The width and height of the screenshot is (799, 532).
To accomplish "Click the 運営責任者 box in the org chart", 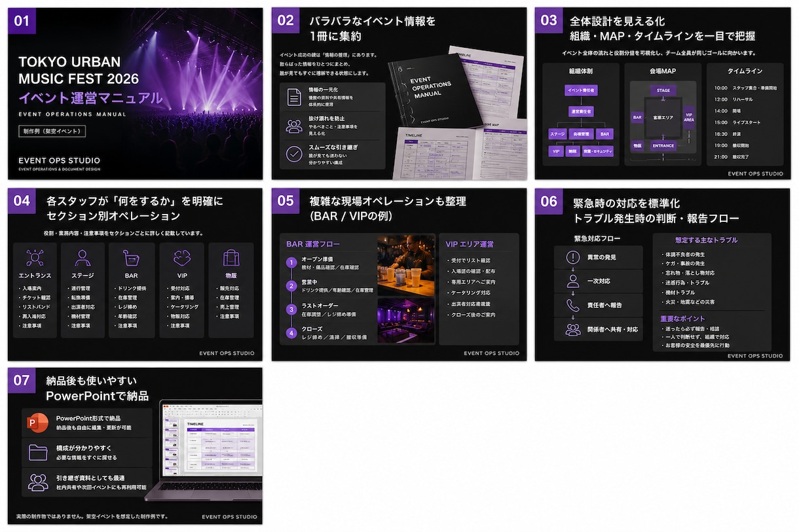I will 581,112.
